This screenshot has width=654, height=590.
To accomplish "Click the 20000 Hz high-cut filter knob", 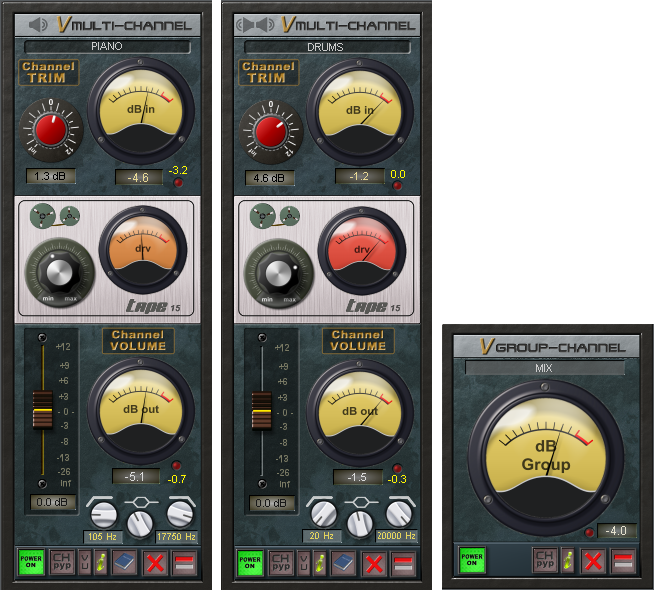I will click(399, 514).
